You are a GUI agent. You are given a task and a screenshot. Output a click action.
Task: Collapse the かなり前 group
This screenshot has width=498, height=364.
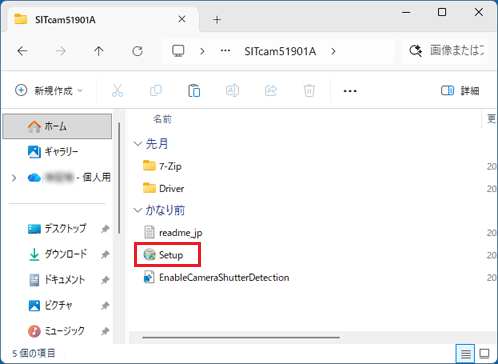pyautogui.click(x=138, y=210)
